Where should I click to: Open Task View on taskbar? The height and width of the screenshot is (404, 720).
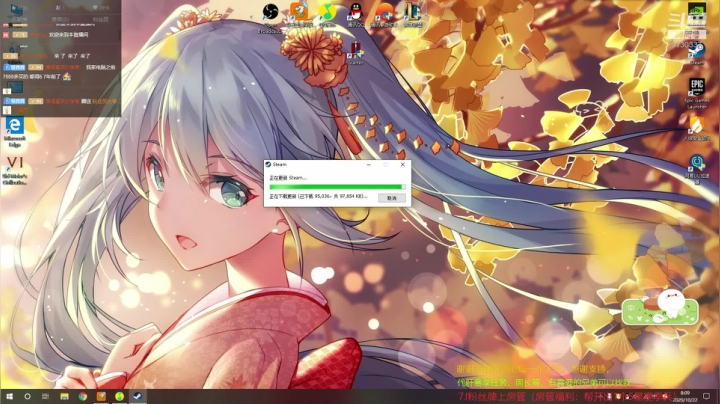45,396
